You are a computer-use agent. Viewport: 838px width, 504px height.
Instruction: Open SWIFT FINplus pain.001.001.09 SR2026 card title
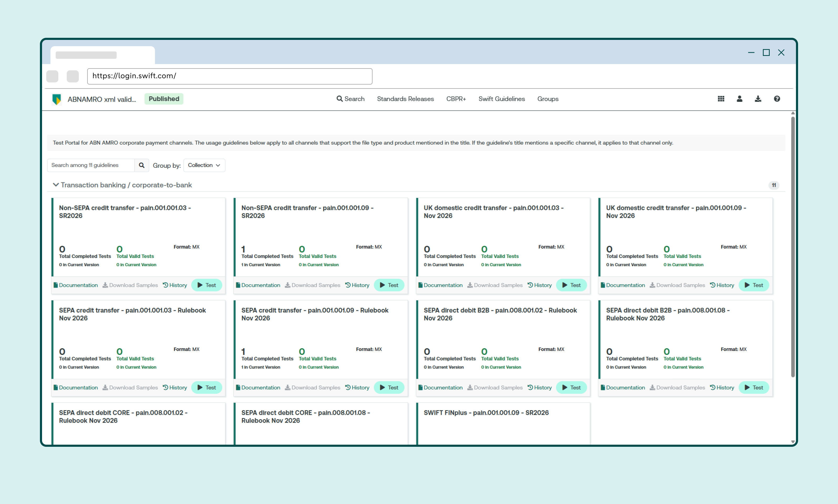[486, 413]
